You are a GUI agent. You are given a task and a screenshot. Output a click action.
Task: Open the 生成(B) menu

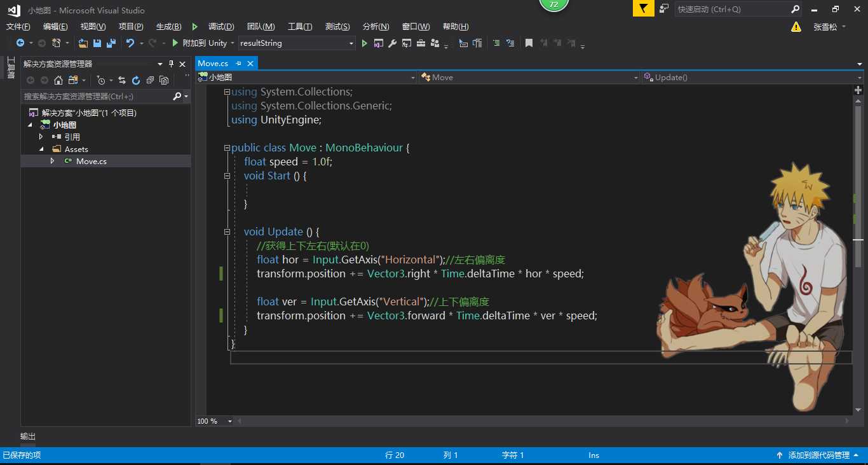(x=168, y=26)
